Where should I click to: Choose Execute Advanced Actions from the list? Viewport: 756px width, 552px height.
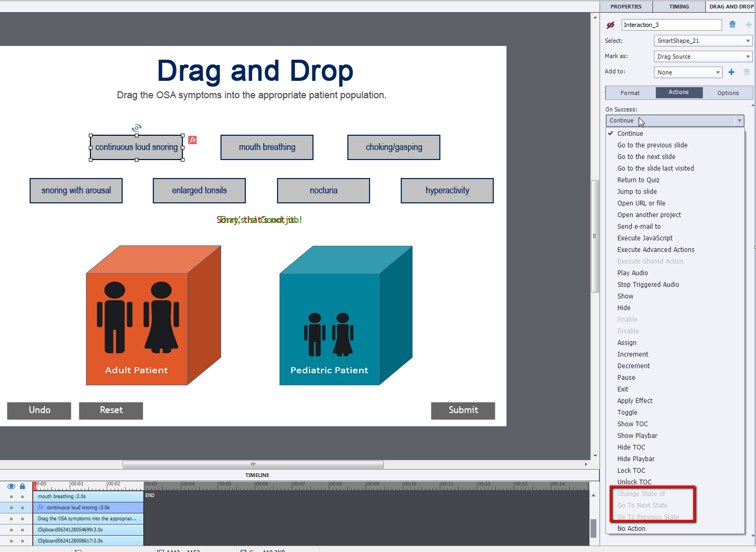click(x=656, y=250)
